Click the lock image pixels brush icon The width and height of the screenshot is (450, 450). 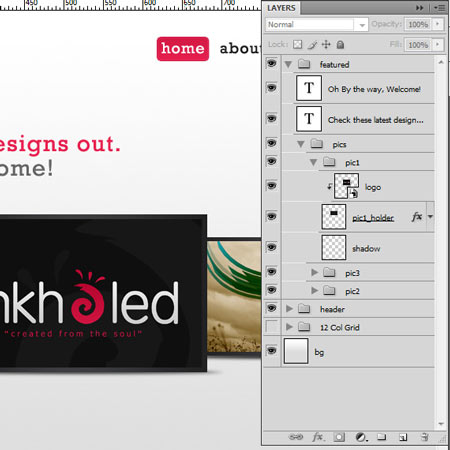[312, 45]
